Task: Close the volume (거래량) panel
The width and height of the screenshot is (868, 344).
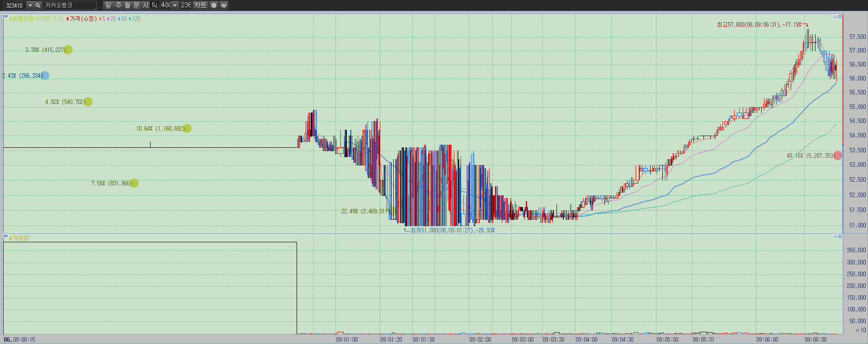Action: [840, 236]
